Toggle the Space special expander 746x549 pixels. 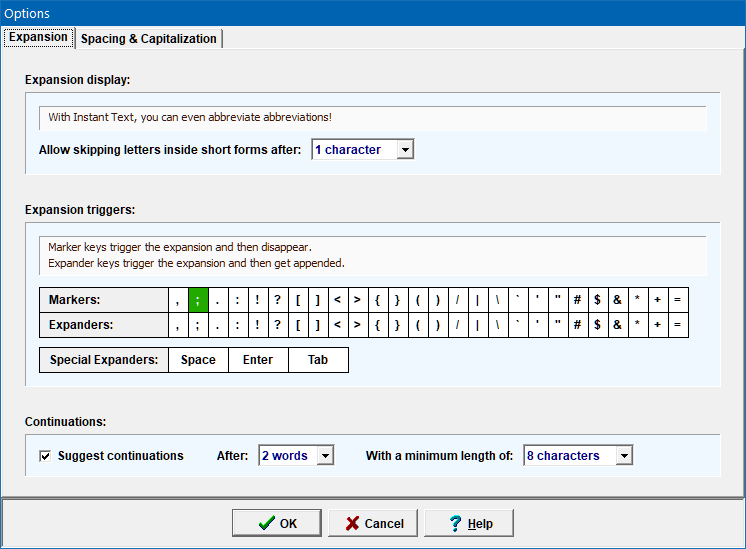198,360
